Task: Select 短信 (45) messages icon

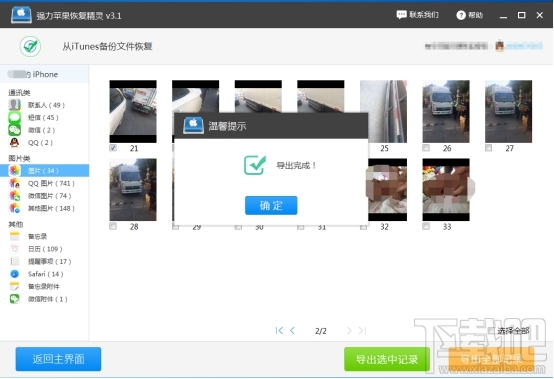Action: [x=14, y=117]
